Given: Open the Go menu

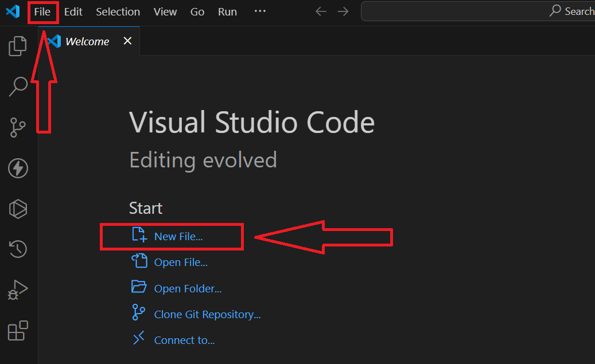Looking at the screenshot, I should (197, 12).
